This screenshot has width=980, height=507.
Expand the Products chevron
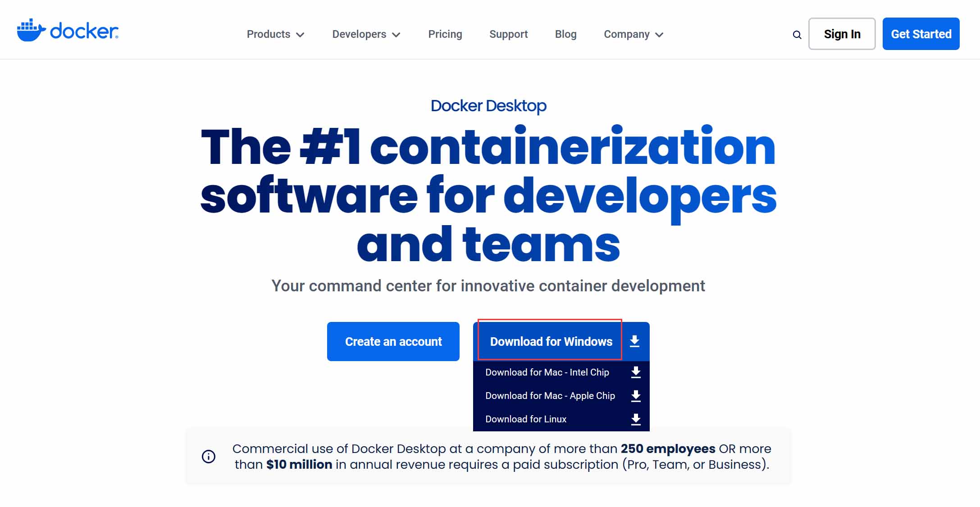tap(301, 35)
